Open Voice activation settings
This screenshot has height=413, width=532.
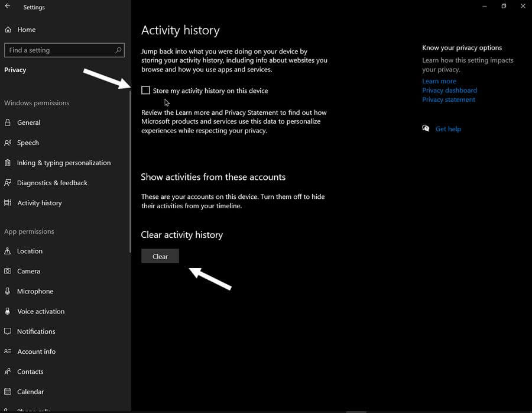41,311
